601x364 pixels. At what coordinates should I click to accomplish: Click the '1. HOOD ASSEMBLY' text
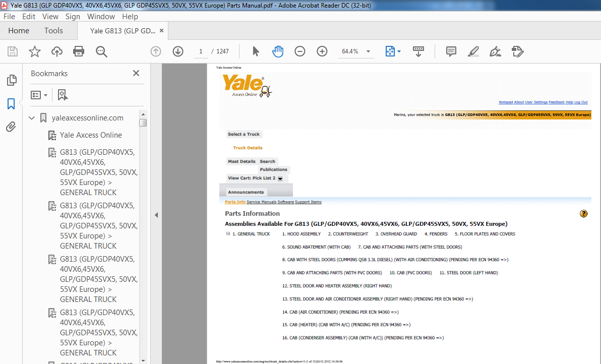coord(302,234)
